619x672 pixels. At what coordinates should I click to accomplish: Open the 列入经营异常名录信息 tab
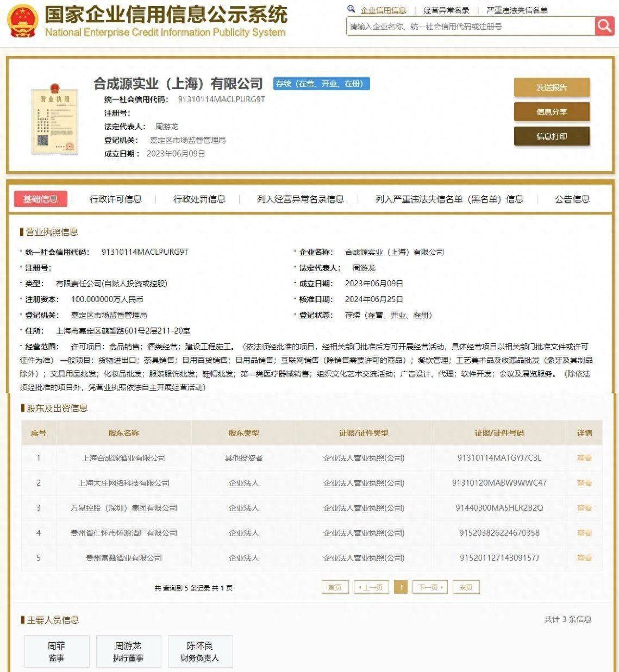pyautogui.click(x=300, y=199)
